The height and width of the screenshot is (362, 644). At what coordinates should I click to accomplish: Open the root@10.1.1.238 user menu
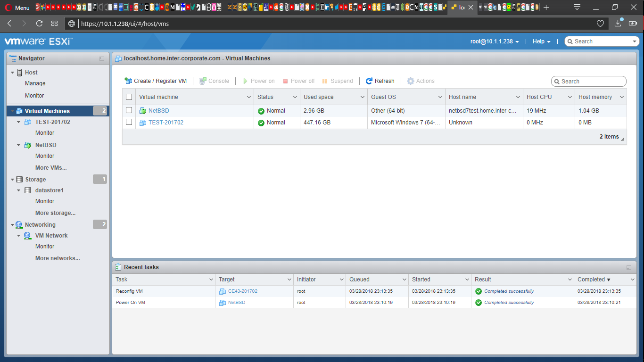(495, 41)
